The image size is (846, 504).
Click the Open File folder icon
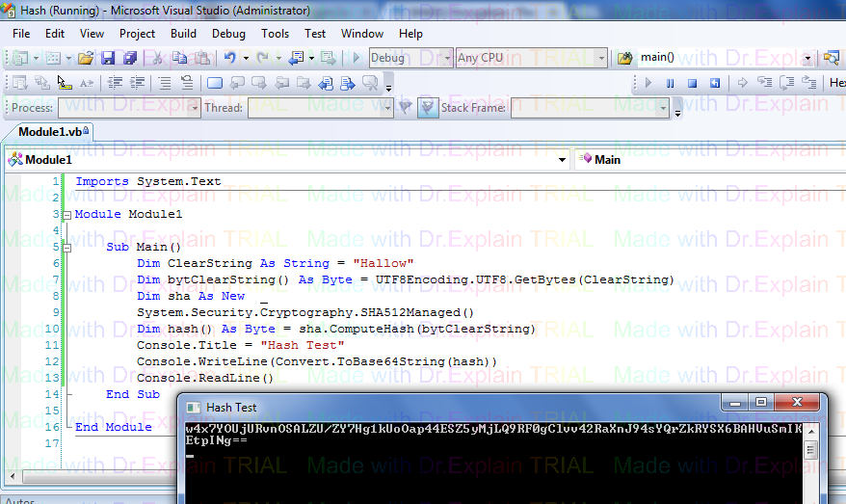click(85, 58)
